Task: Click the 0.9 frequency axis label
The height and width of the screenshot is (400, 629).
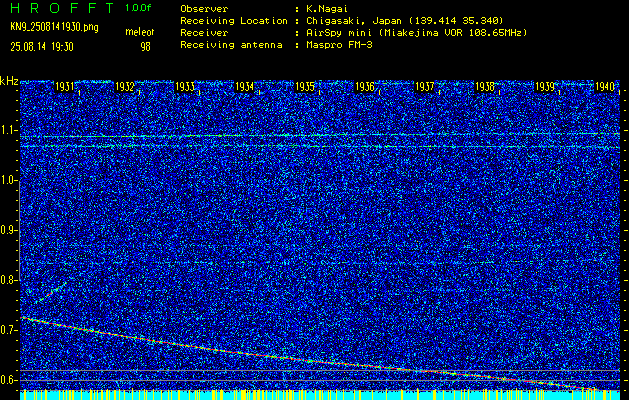Action: pyautogui.click(x=9, y=230)
